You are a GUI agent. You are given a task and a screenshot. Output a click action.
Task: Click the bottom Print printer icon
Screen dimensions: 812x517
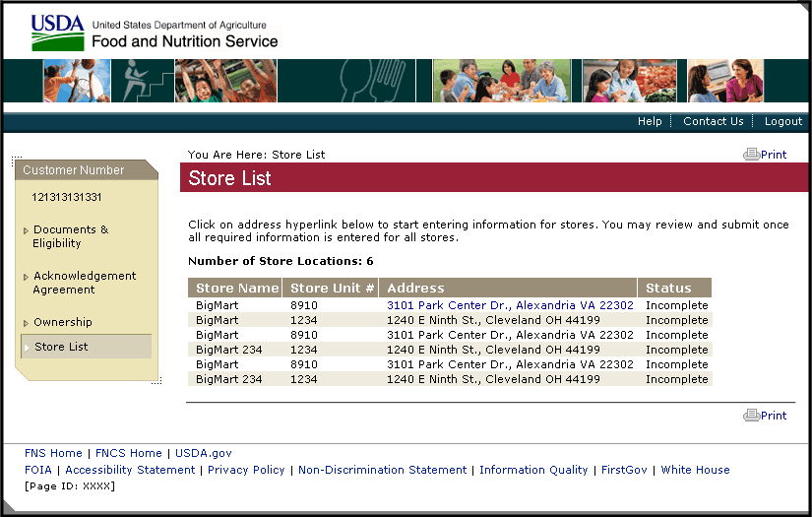[x=751, y=416]
